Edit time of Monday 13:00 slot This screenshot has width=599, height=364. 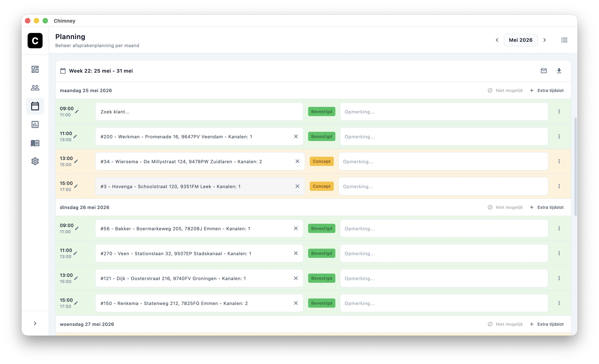[76, 161]
